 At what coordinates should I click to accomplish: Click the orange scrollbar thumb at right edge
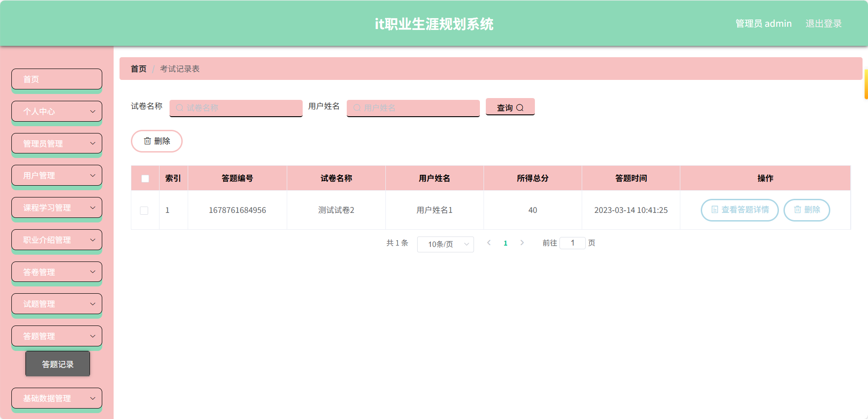pyautogui.click(x=866, y=84)
